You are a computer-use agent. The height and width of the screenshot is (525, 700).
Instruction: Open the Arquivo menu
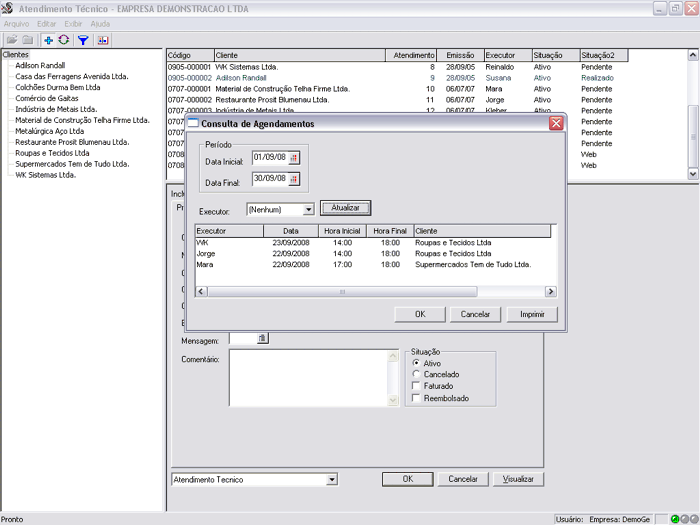16,23
